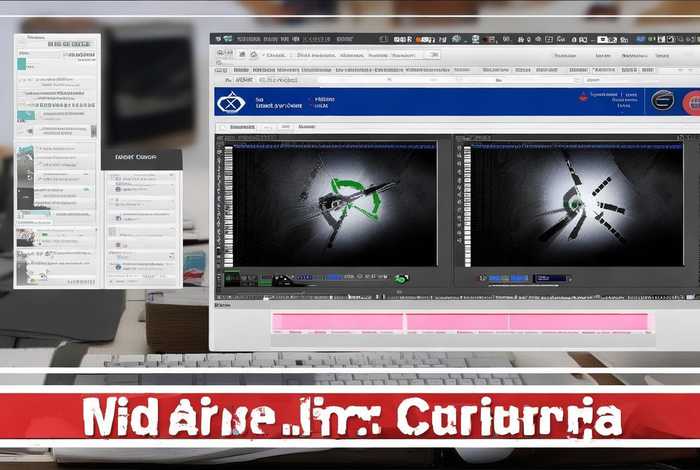Click the red banner at the bottom

coord(350,416)
